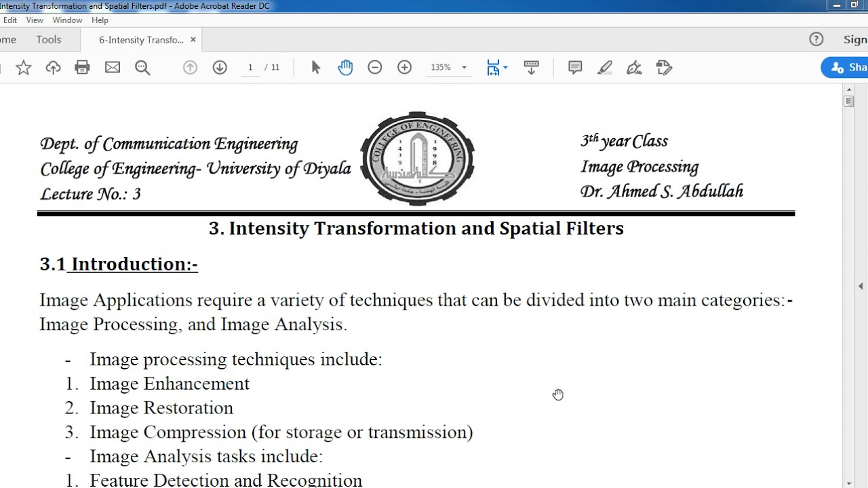Click the Image Restoration list item

(161, 408)
